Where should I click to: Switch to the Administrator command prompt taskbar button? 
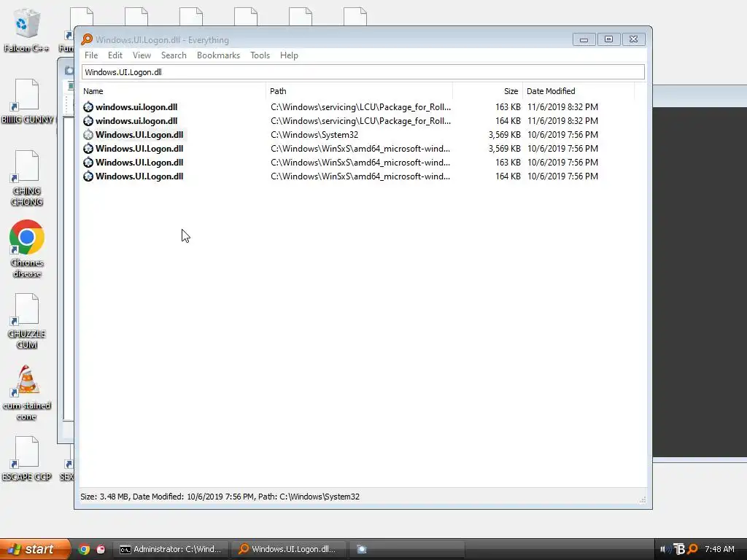[x=171, y=549]
